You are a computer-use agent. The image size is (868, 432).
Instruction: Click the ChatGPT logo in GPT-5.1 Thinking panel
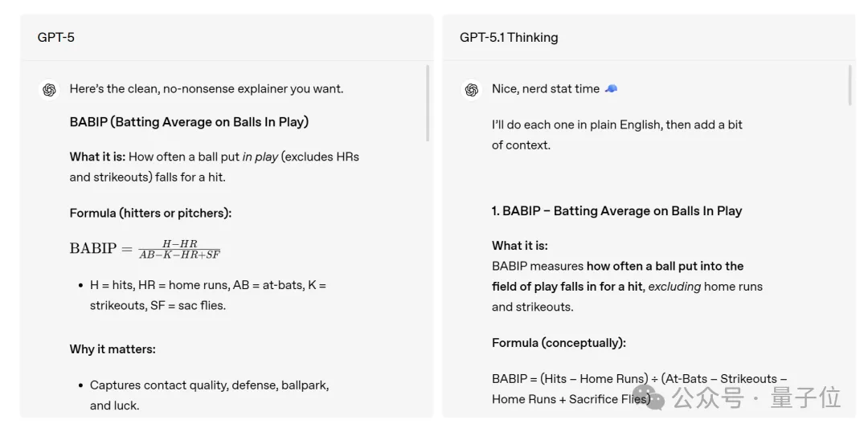tap(472, 90)
